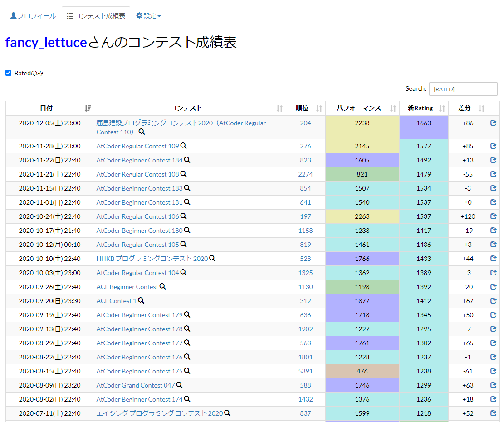Click the new rating 1663 cell
Image resolution: width=504 pixels, height=422 pixels.
424,127
